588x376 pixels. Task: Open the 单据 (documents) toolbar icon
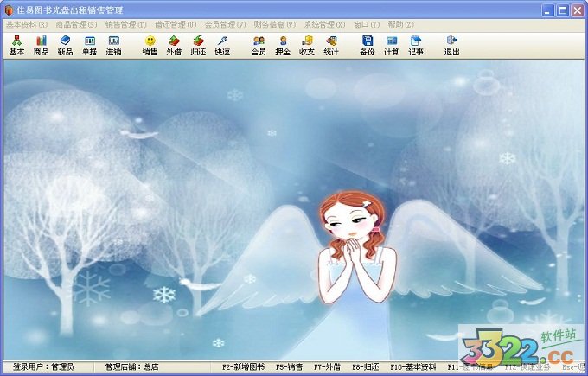coord(89,45)
